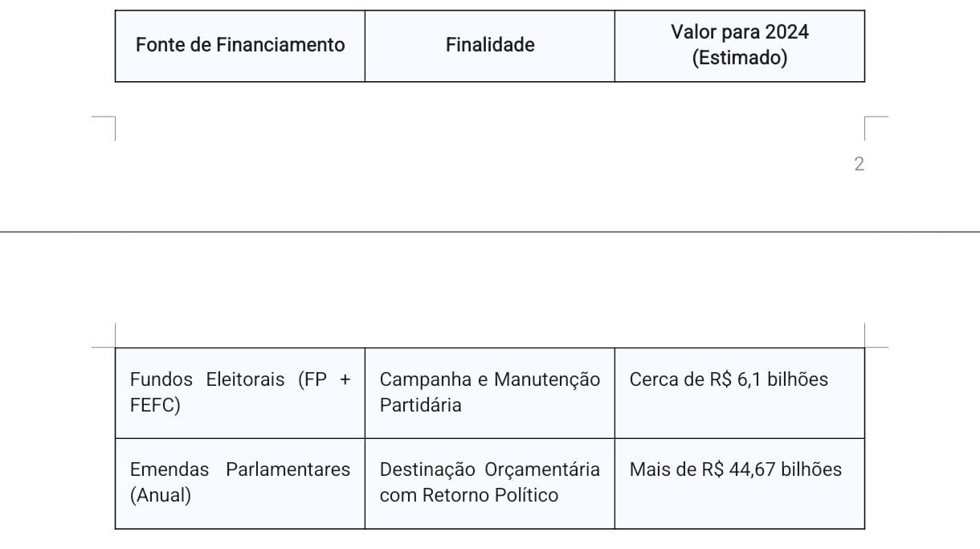Click the "Mais de R$ 44,67 bilhões" cell

tap(736, 469)
